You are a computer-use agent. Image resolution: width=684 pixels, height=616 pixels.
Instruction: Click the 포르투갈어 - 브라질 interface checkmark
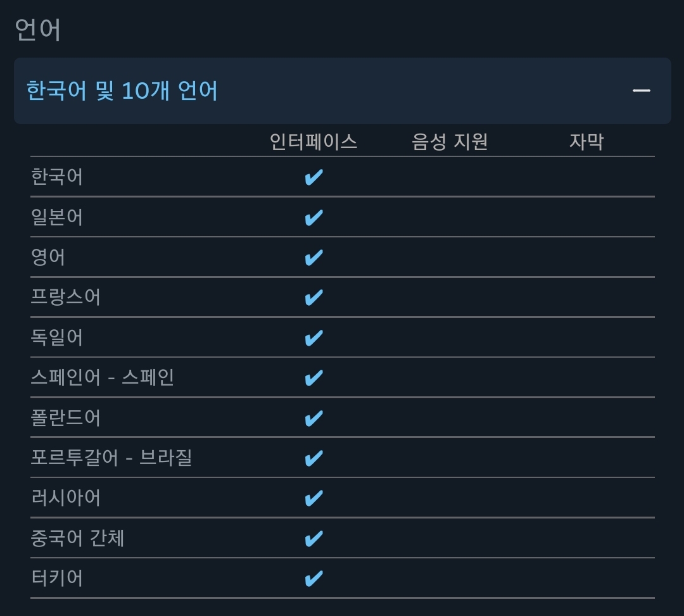click(x=313, y=458)
